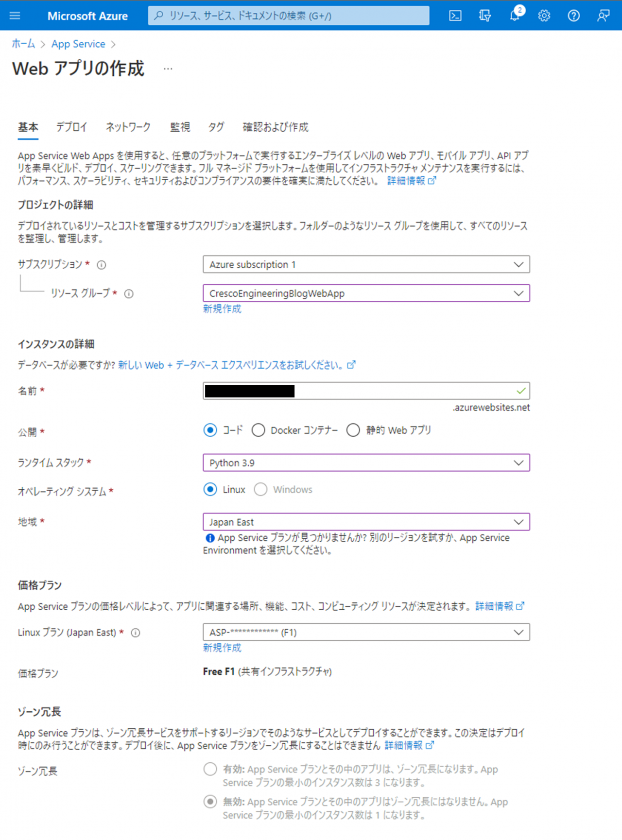Launch Cloud Shell from the top bar
The image size is (622, 840).
(455, 16)
